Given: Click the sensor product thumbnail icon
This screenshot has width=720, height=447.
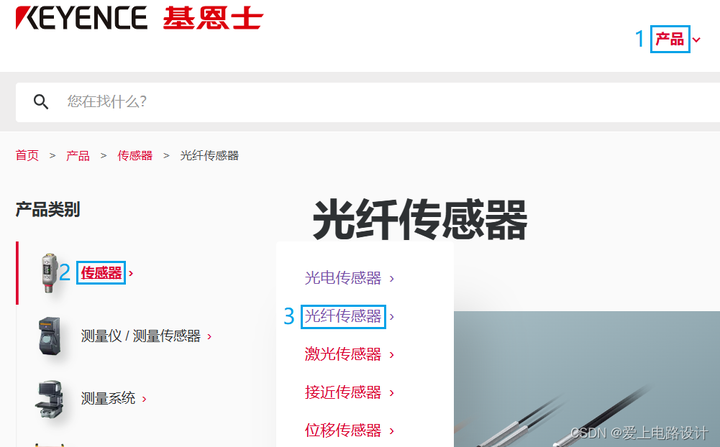Looking at the screenshot, I should [49, 272].
